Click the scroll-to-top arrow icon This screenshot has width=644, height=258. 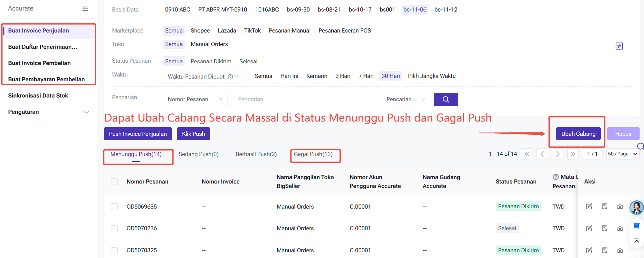coord(636,241)
